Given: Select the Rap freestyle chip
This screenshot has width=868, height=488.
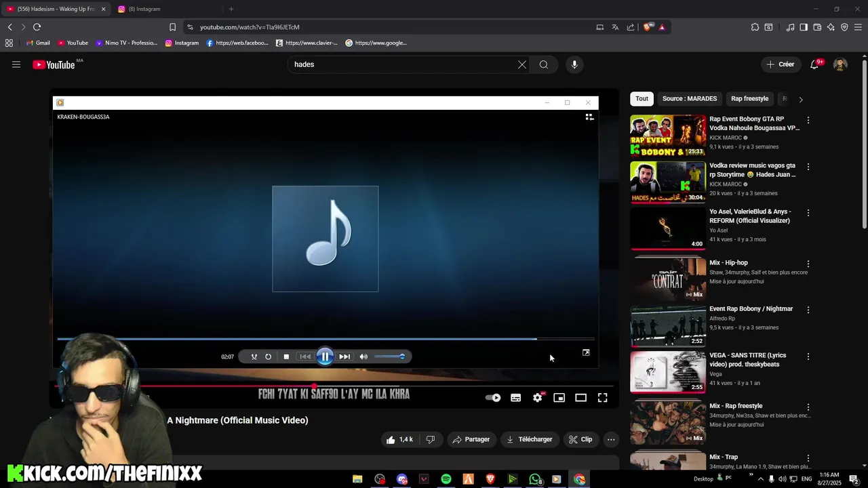Looking at the screenshot, I should pyautogui.click(x=749, y=99).
